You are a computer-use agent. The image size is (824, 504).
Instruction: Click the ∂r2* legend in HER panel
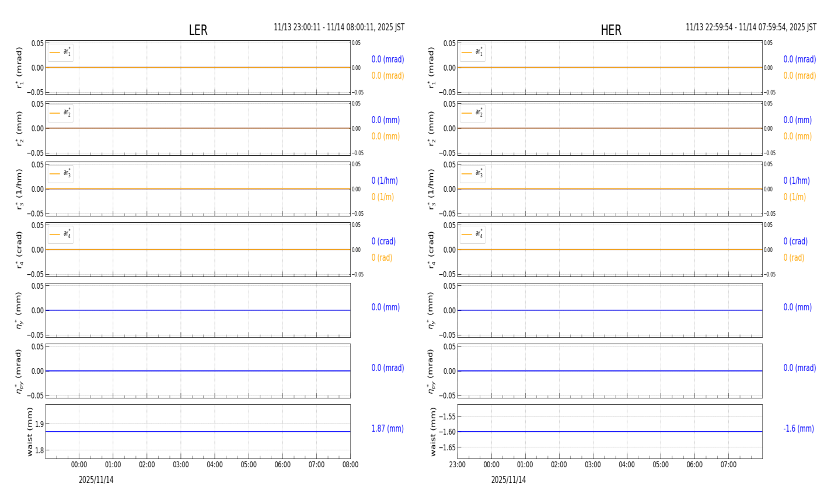click(473, 113)
